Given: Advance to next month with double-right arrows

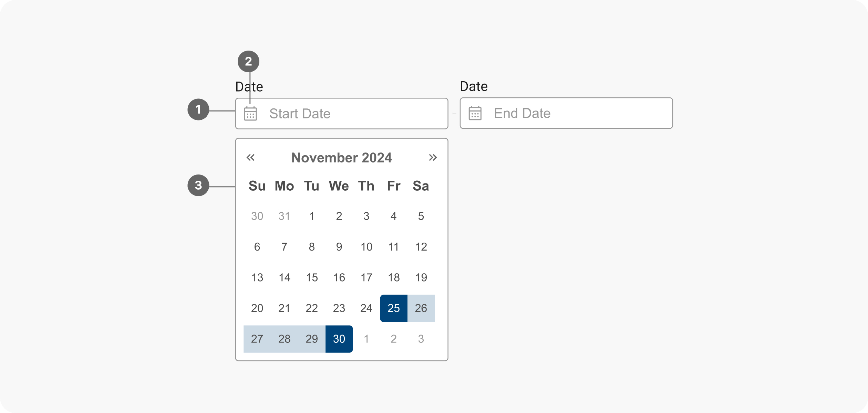Looking at the screenshot, I should click(x=433, y=158).
